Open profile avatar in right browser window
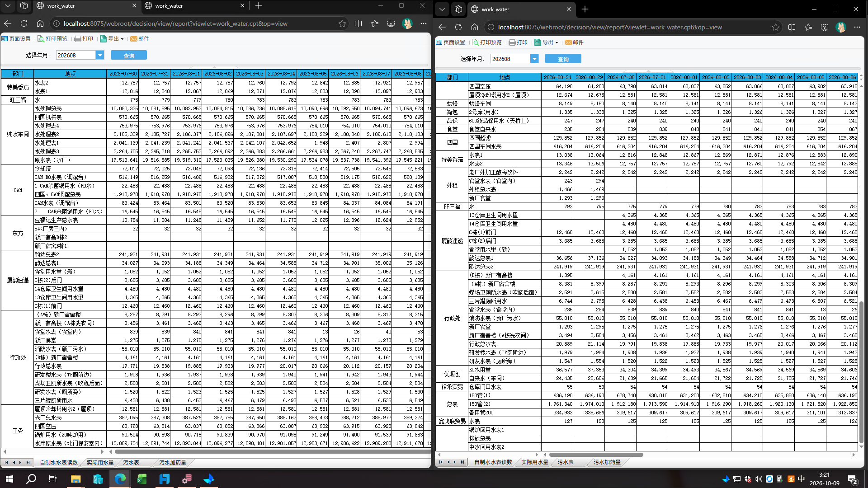This screenshot has width=868, height=488. pos(841,27)
